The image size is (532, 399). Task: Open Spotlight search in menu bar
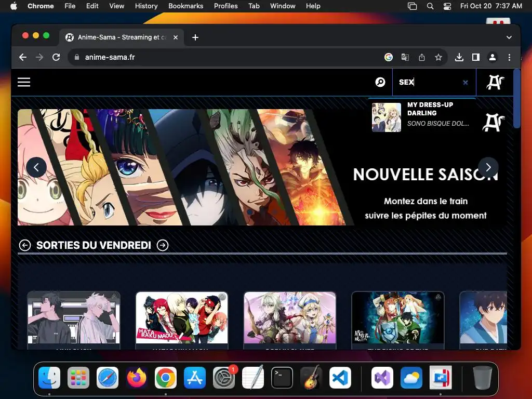(x=430, y=6)
